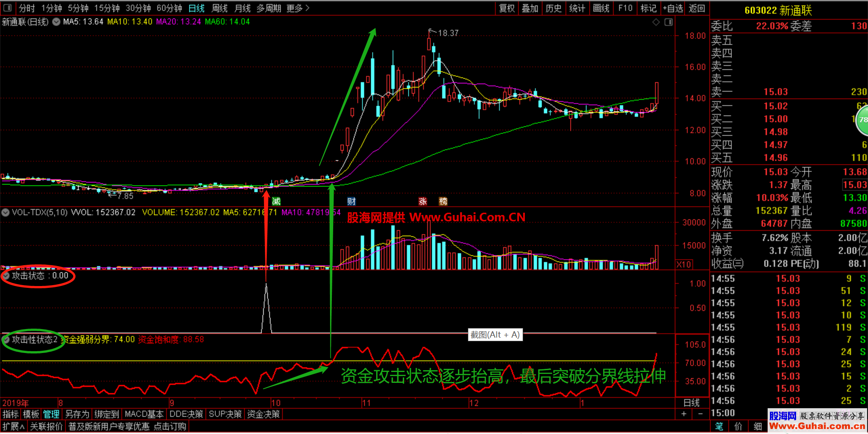Viewport: 868px width, 434px height.
Task: Open the VOL-TDX indicator settings dropdown
Action: 5,212
